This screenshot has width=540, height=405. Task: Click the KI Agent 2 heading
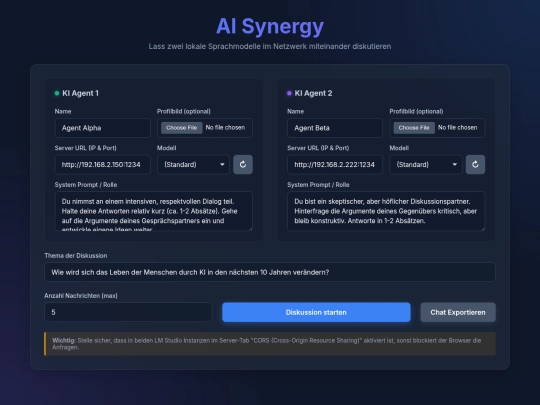click(313, 93)
